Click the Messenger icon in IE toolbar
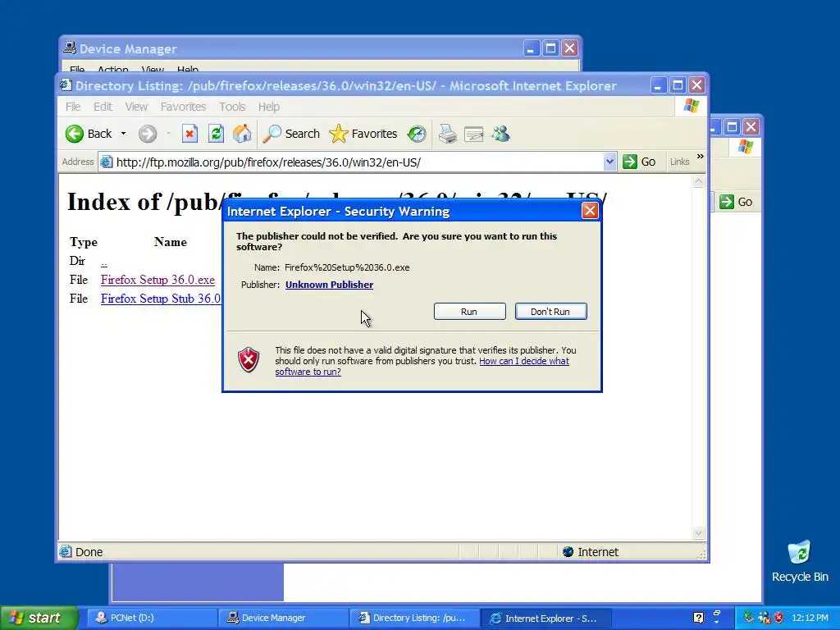 500,134
